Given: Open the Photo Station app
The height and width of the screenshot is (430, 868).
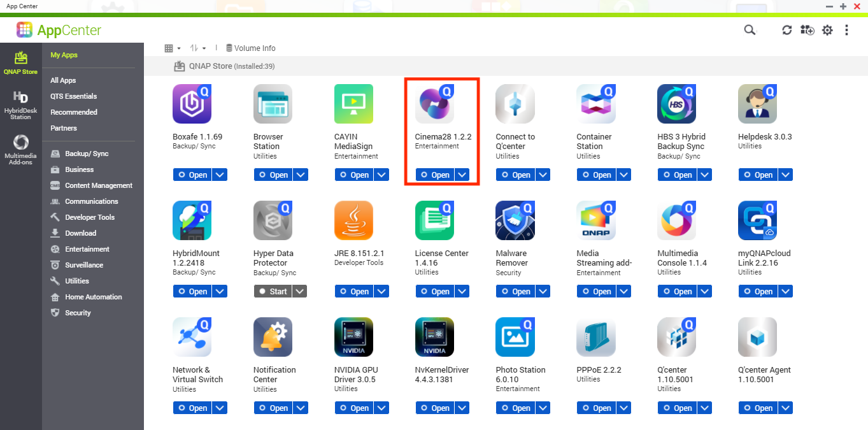Looking at the screenshot, I should [x=515, y=408].
